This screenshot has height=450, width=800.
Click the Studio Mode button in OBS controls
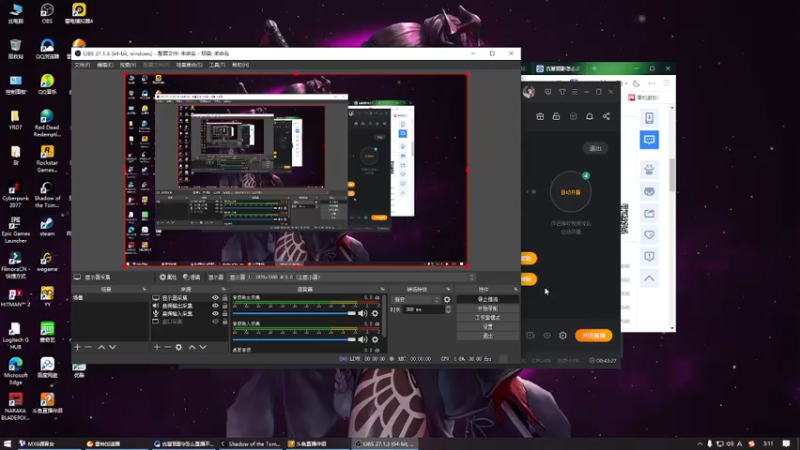coord(488,318)
